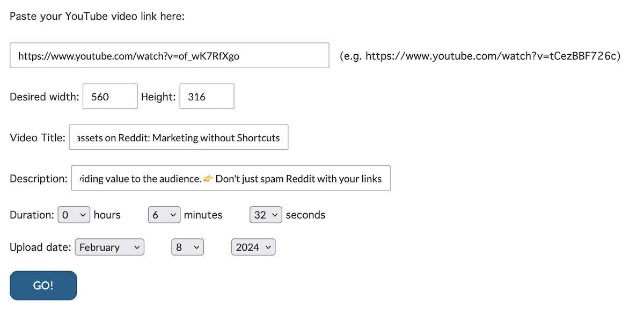The height and width of the screenshot is (321, 644).
Task: Click the YouTube video link input field
Action: click(169, 55)
